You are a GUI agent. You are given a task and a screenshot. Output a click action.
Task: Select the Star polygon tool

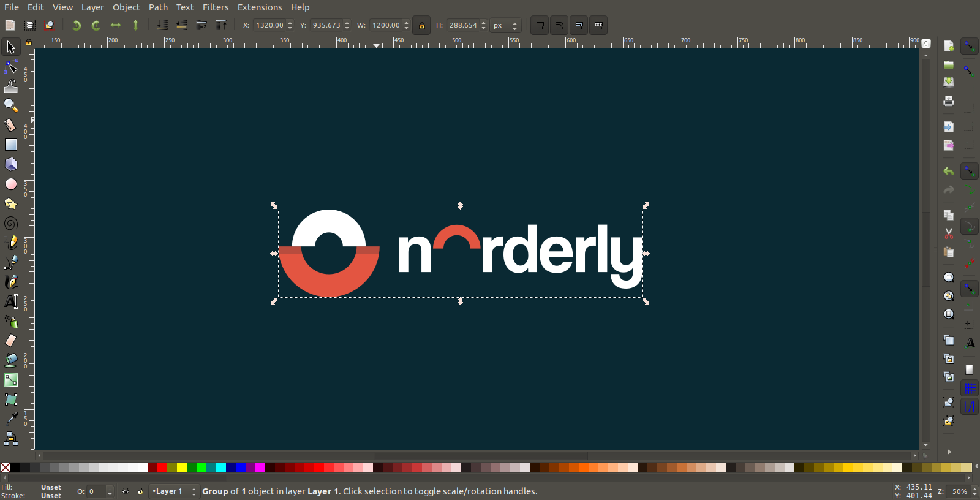(x=11, y=203)
